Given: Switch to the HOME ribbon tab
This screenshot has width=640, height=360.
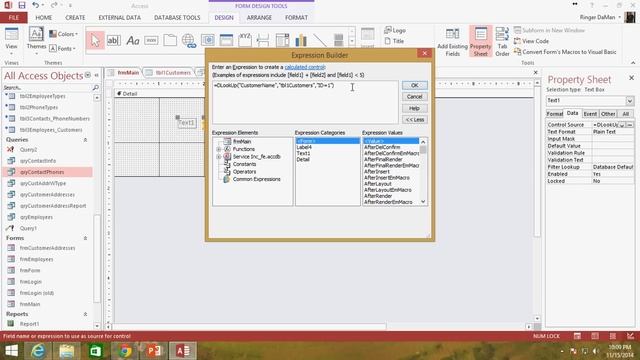Looking at the screenshot, I should [x=43, y=18].
